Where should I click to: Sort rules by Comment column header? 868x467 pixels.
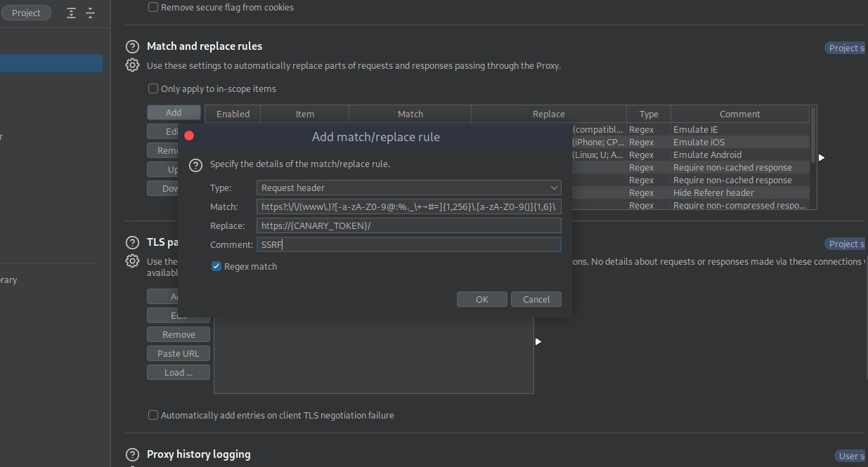pyautogui.click(x=740, y=114)
